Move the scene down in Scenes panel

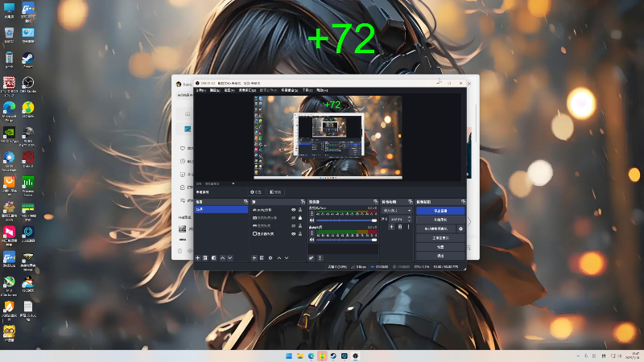pos(230,257)
